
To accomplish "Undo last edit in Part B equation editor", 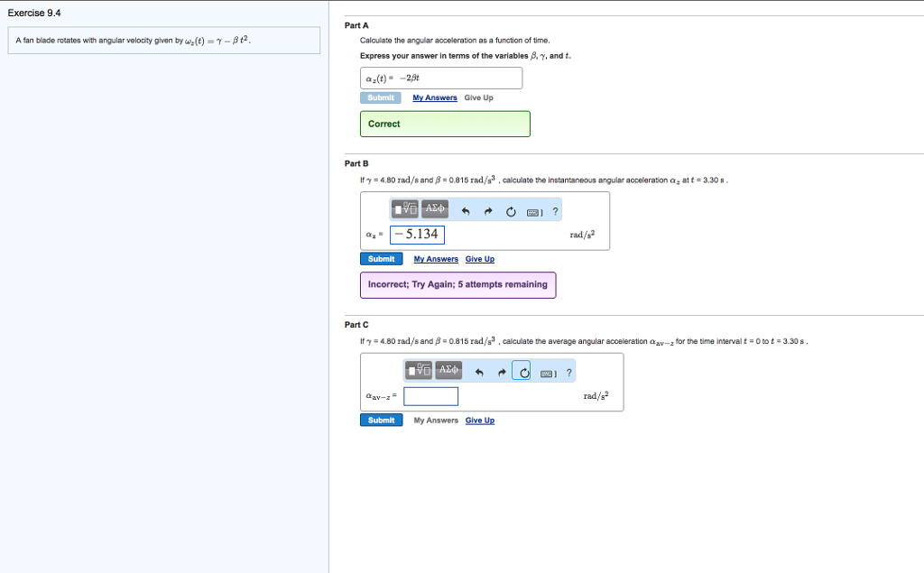I will click(x=466, y=210).
